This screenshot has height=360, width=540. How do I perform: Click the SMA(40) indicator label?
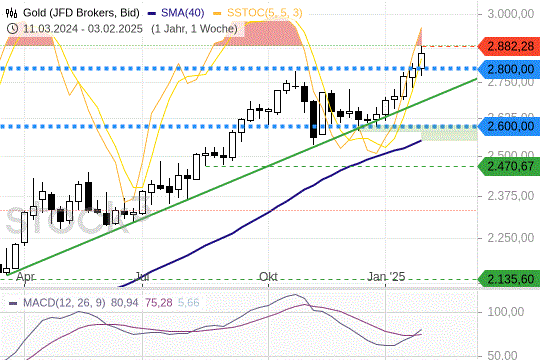coord(183,13)
